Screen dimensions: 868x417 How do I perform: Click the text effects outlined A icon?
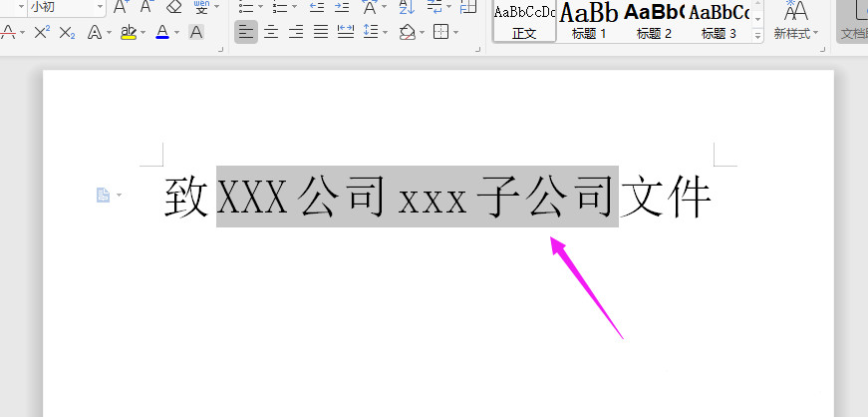[95, 32]
